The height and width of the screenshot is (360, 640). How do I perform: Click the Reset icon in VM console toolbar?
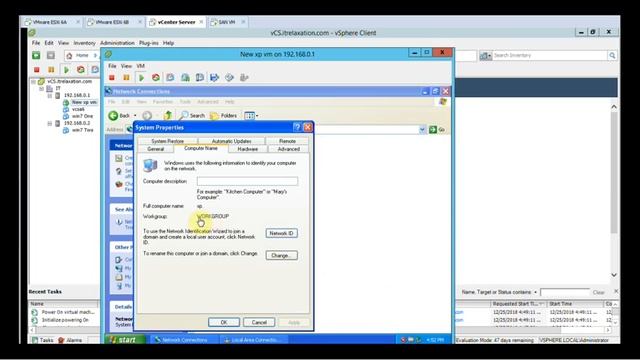click(156, 78)
